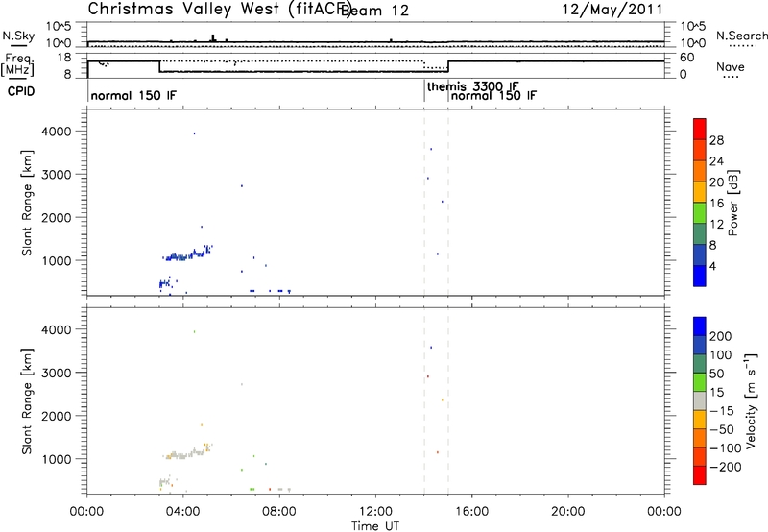768x532 pixels.
Task: Click the date 12/May/2011
Action: pyautogui.click(x=612, y=10)
